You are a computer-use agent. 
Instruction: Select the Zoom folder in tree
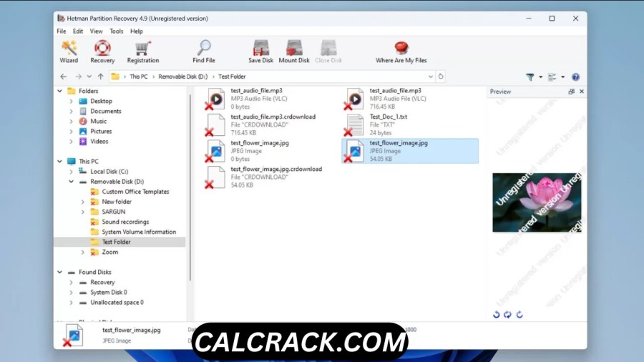click(x=109, y=252)
